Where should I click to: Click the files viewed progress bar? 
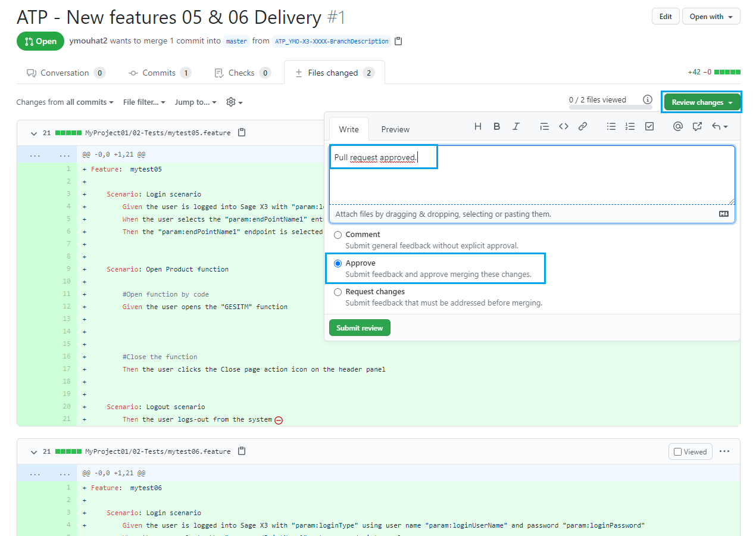[610, 107]
